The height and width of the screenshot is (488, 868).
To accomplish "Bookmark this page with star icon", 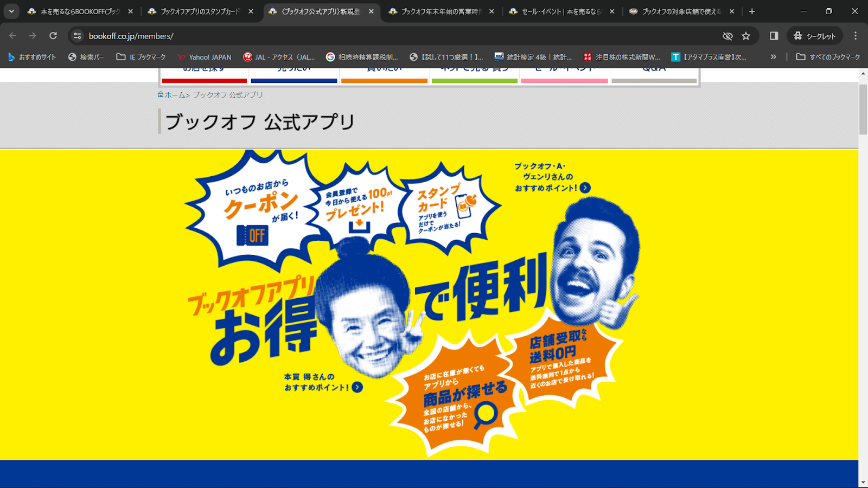I will (746, 36).
